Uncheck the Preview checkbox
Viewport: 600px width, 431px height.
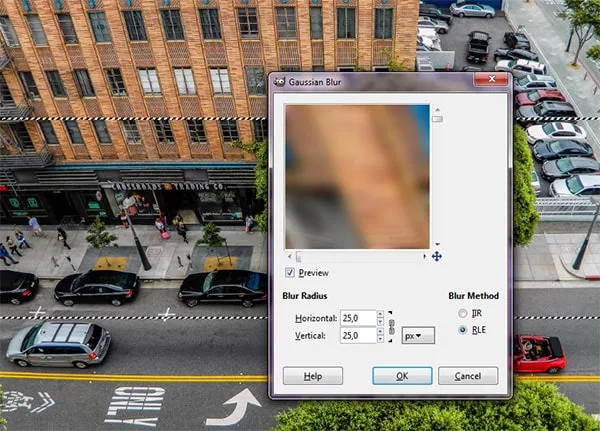(290, 273)
